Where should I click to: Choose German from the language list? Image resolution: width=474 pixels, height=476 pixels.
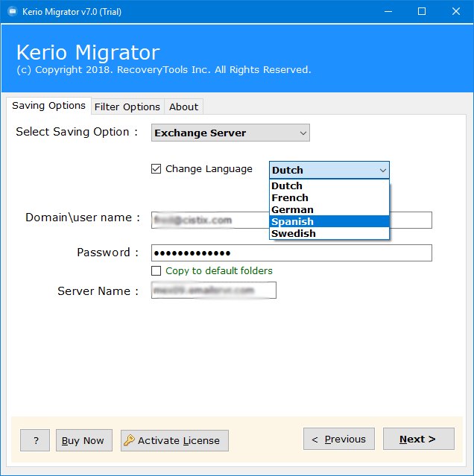329,210
